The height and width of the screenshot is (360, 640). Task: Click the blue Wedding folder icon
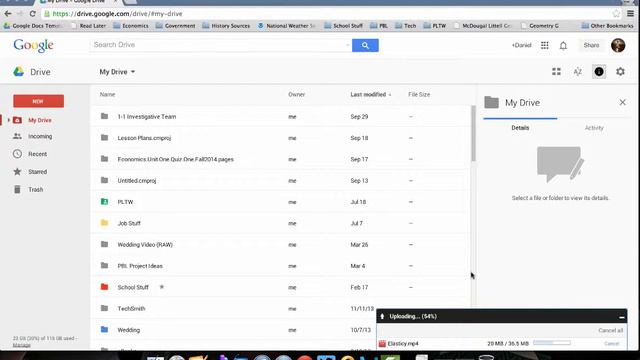point(104,329)
